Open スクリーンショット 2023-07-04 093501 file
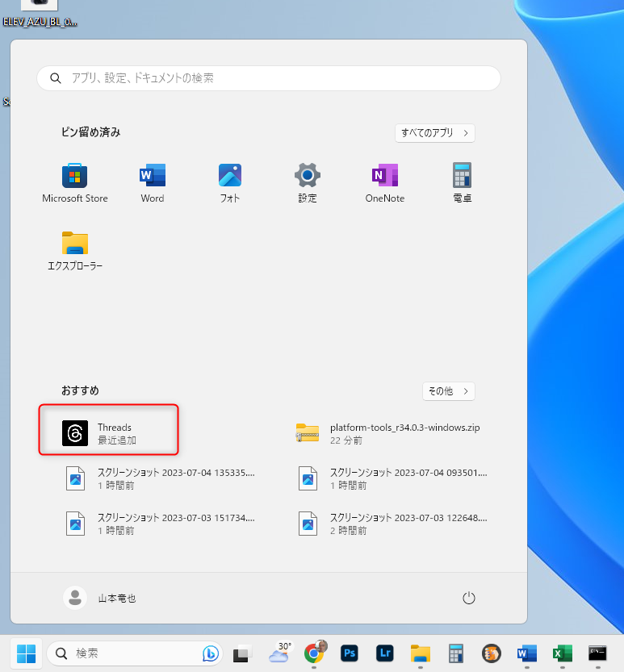 [392, 478]
